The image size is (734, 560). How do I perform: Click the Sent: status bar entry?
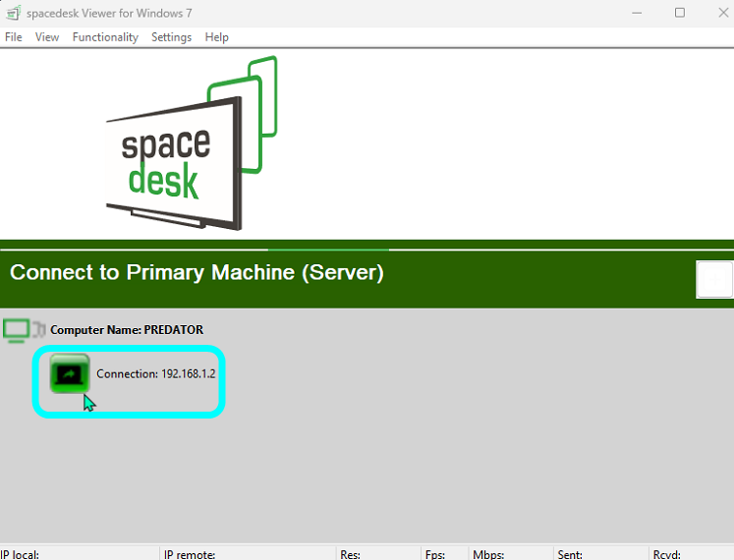point(601,554)
